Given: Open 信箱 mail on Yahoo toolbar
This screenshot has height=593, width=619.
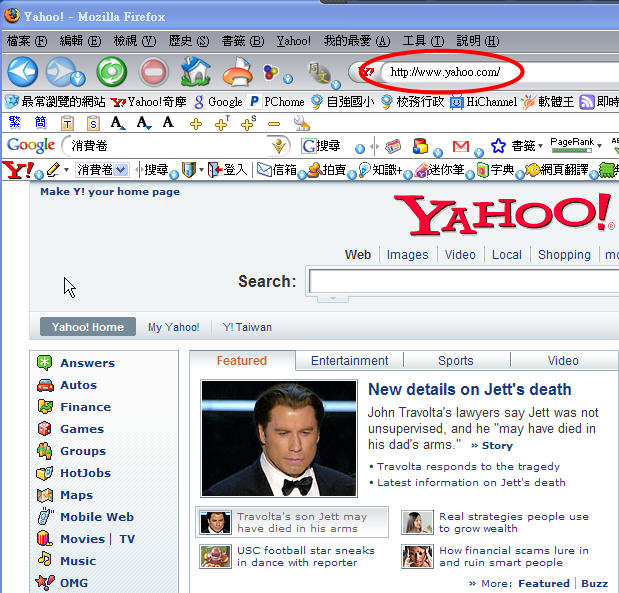Looking at the screenshot, I should tap(277, 170).
